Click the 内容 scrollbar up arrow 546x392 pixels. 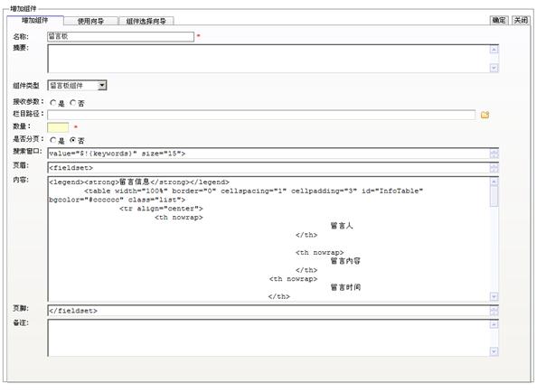coord(494,181)
